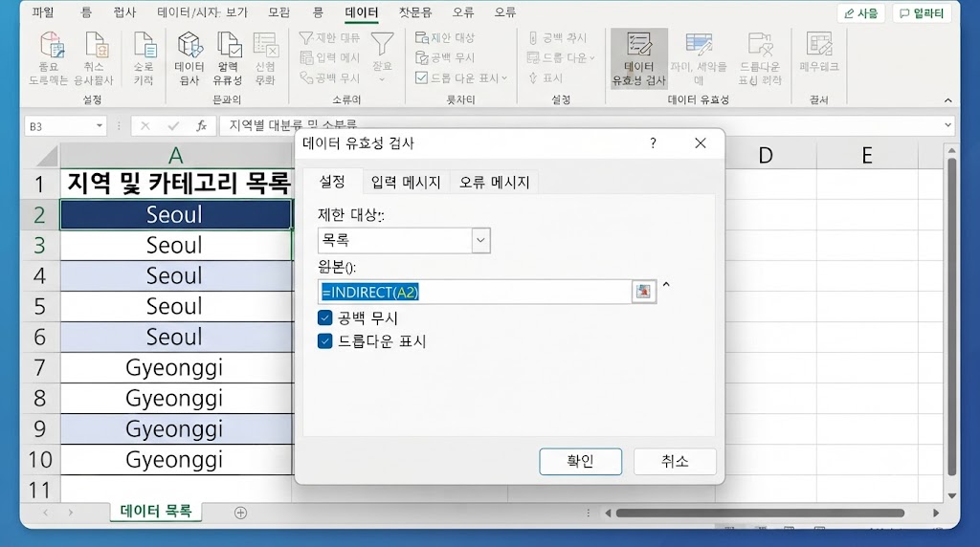The image size is (980, 547).
Task: Click the 취스 document icon in the ribbon
Action: 96,45
